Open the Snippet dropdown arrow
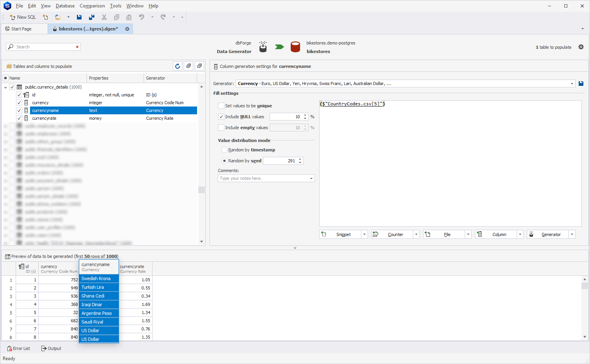Screen dimensions: 590x364 (x=364, y=234)
